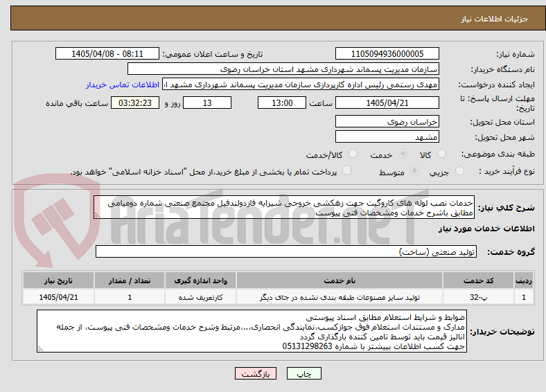This screenshot has width=546, height=392.
Task: Click the deadline time field 13:00
Action: (x=282, y=103)
